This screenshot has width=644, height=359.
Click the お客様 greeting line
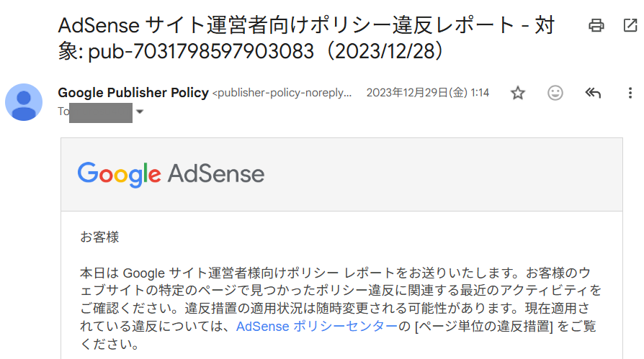(99, 236)
